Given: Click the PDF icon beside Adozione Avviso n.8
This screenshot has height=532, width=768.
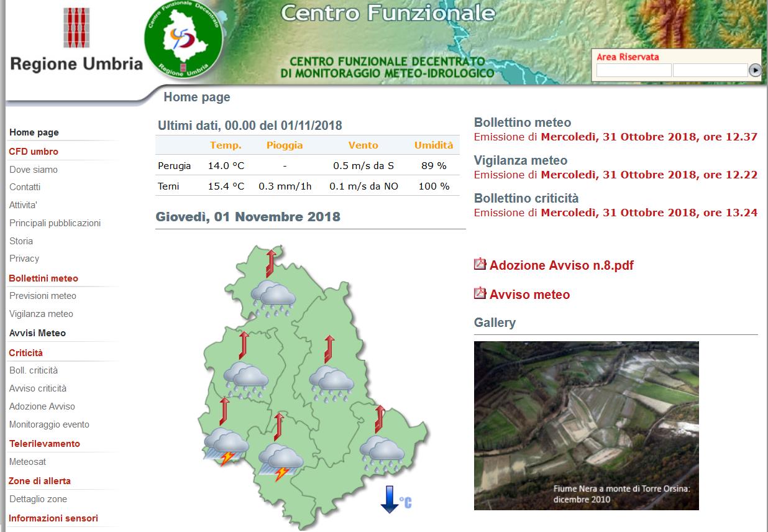Looking at the screenshot, I should [480, 264].
